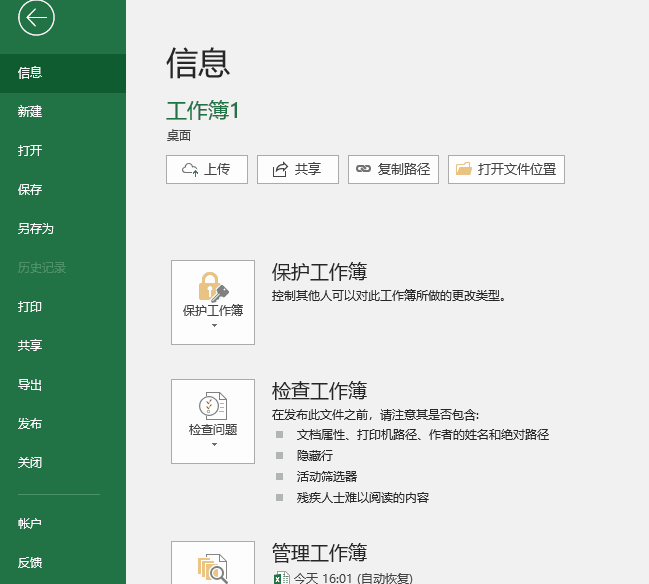This screenshot has width=649, height=584.
Task: Click the 上传 button text
Action: coord(217,169)
